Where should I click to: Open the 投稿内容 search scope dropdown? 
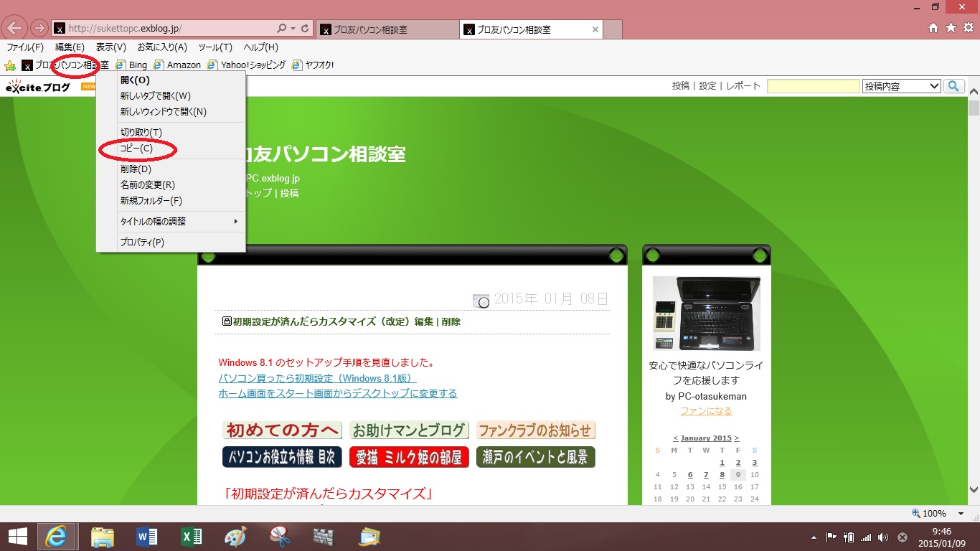point(902,86)
